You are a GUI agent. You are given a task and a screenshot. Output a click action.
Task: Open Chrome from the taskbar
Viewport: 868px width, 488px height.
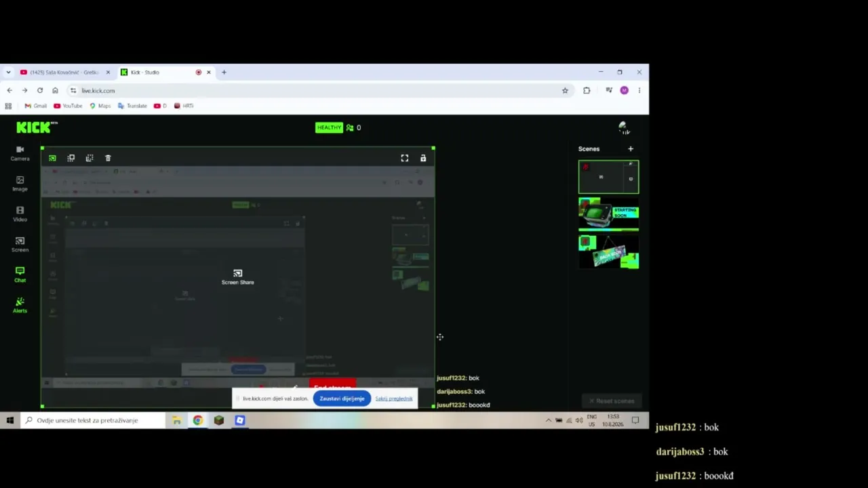(x=198, y=420)
